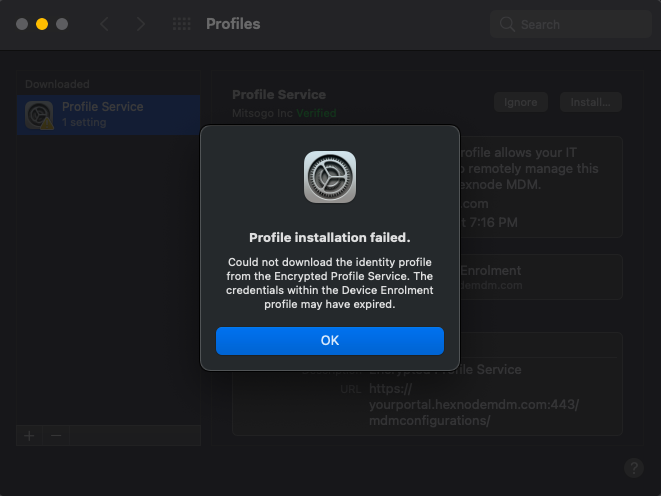
Task: Focus the Search field
Action: tap(570, 24)
